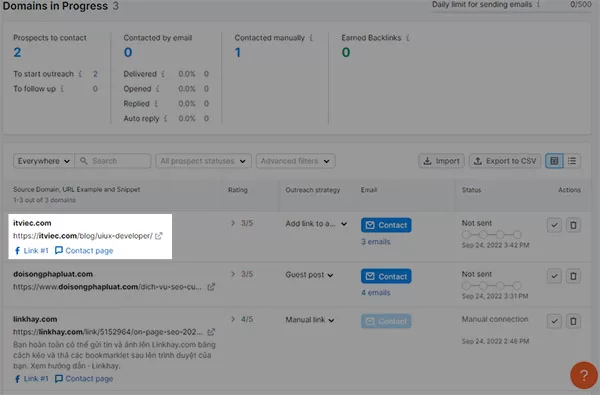
Task: Open the orange help question-mark button
Action: [x=584, y=375]
